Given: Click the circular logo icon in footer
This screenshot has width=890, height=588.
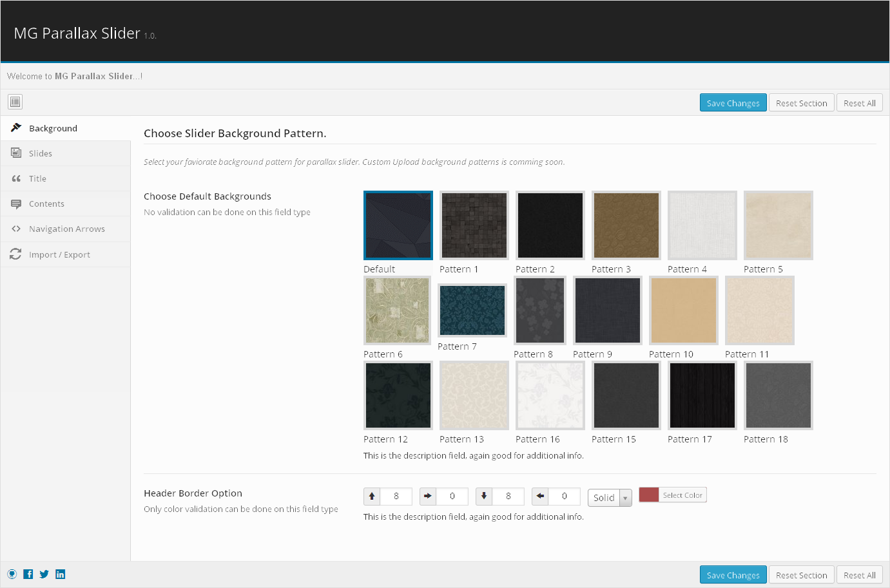Looking at the screenshot, I should point(12,574).
